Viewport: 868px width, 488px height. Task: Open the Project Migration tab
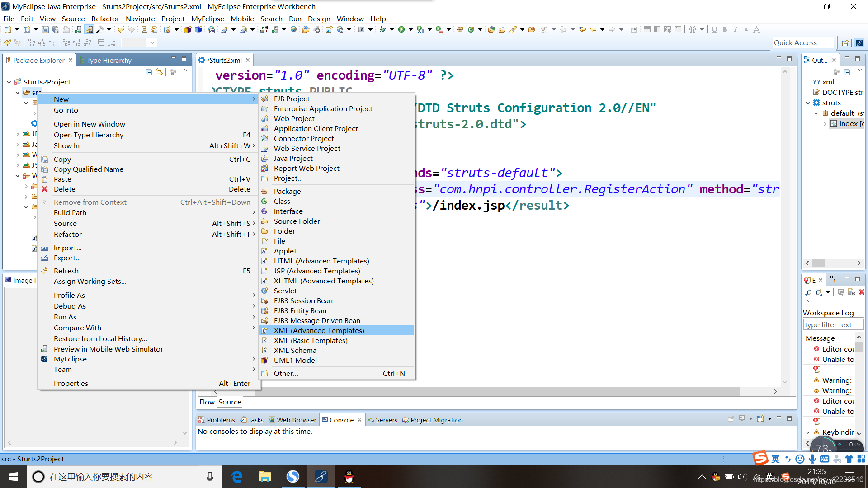432,420
